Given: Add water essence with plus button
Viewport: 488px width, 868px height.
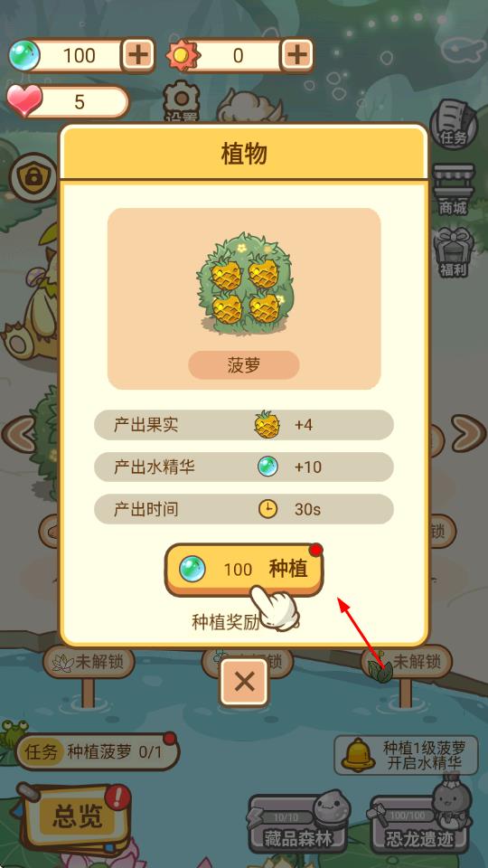Looking at the screenshot, I should [137, 55].
